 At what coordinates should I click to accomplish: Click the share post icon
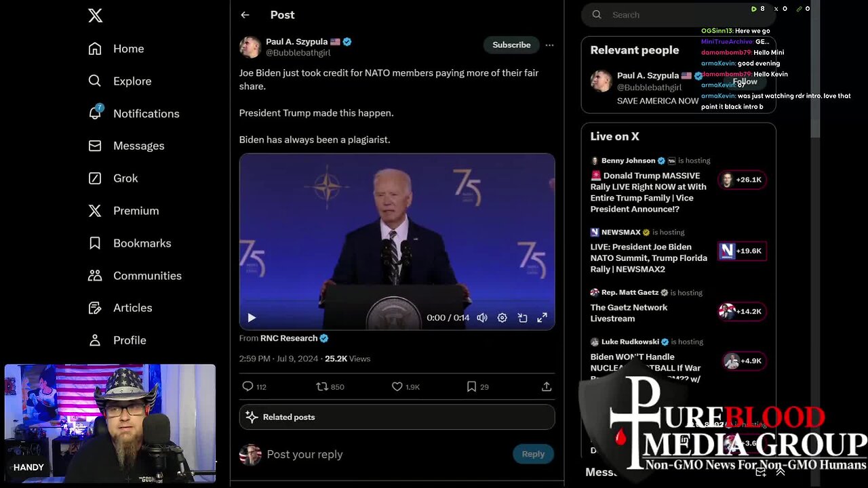547,386
